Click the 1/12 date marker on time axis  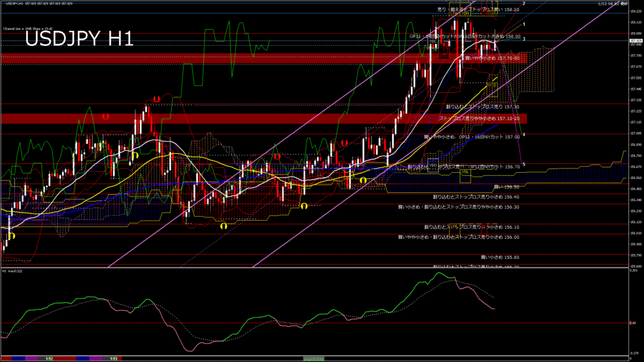[x=50, y=359]
